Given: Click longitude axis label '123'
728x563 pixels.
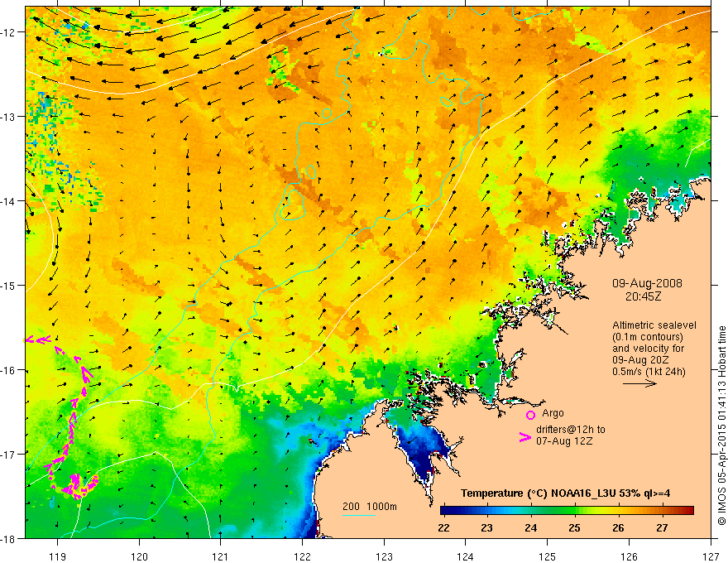Looking at the screenshot, I should [384, 556].
